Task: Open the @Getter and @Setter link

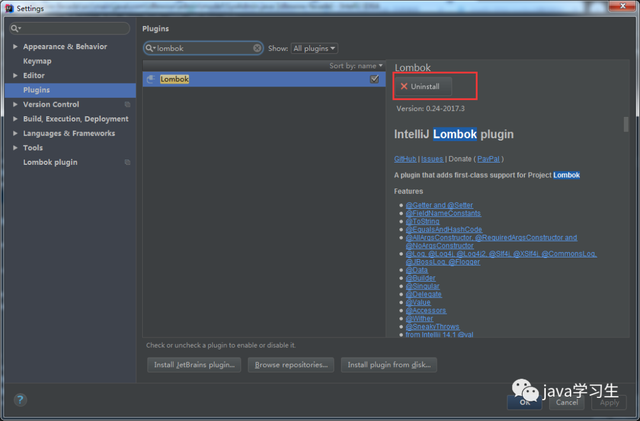Action: (439, 205)
